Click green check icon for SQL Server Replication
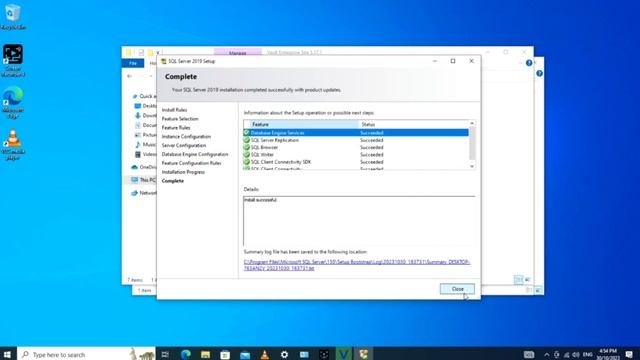The width and height of the screenshot is (640, 360). (x=247, y=140)
